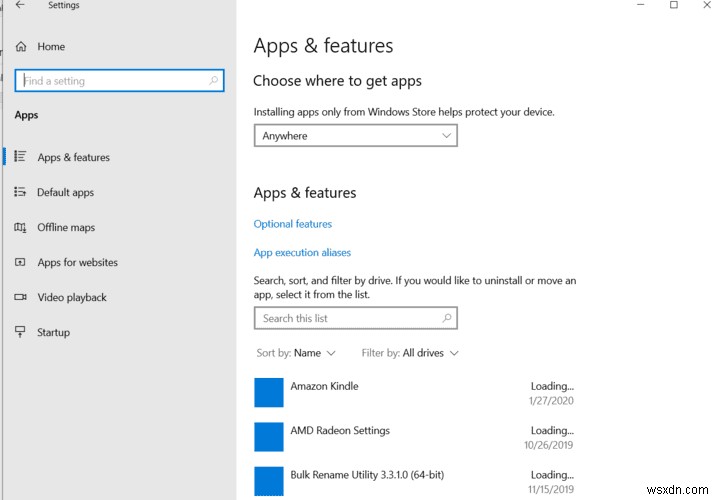Click the Video playback icon
This screenshot has height=500, width=720.
click(x=20, y=297)
